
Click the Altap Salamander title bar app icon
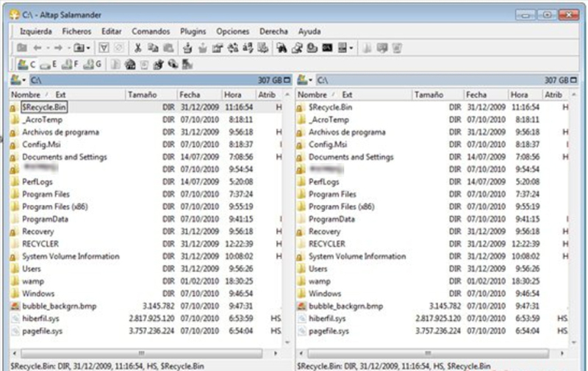point(15,15)
